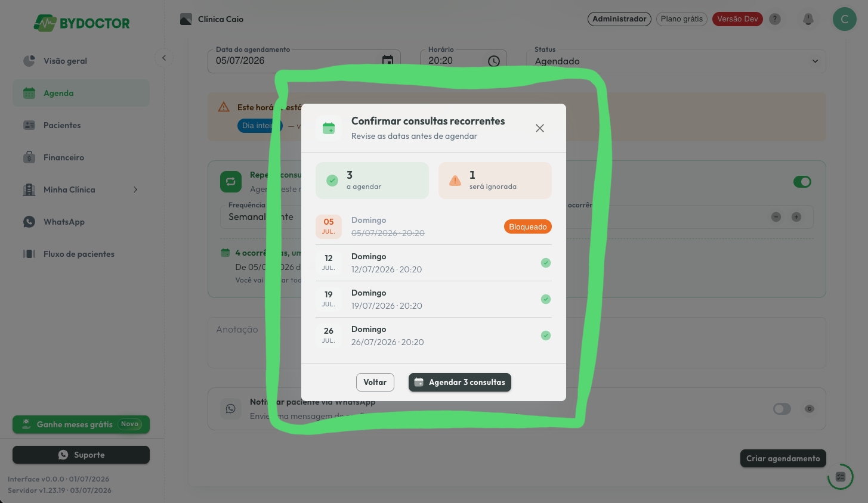Viewport: 868px width, 503px height.
Task: Increase occurrences with the plus stepper
Action: pos(796,217)
